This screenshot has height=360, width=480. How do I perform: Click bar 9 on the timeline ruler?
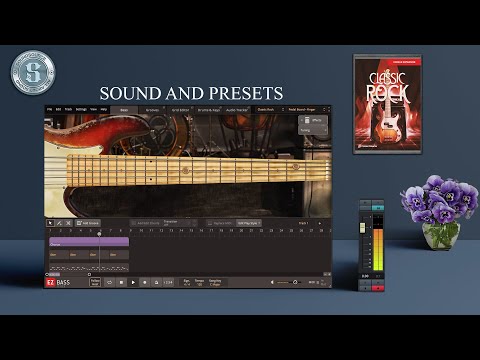coord(131,230)
